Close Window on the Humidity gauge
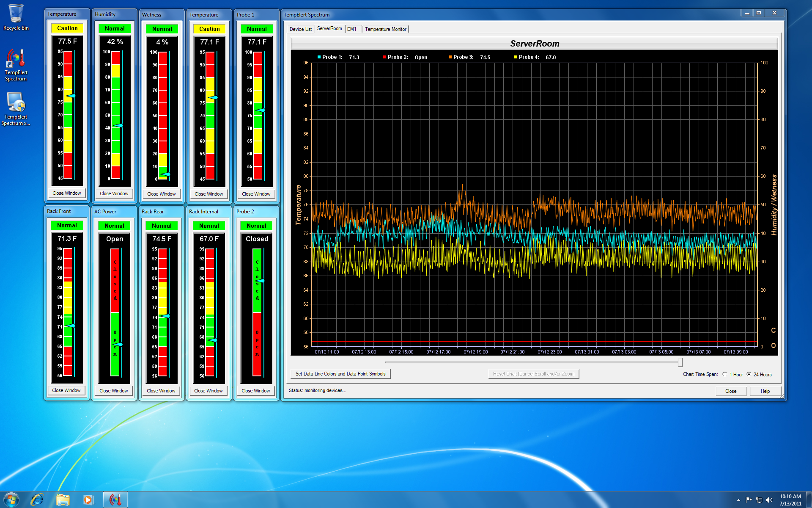The width and height of the screenshot is (812, 508). (x=114, y=193)
